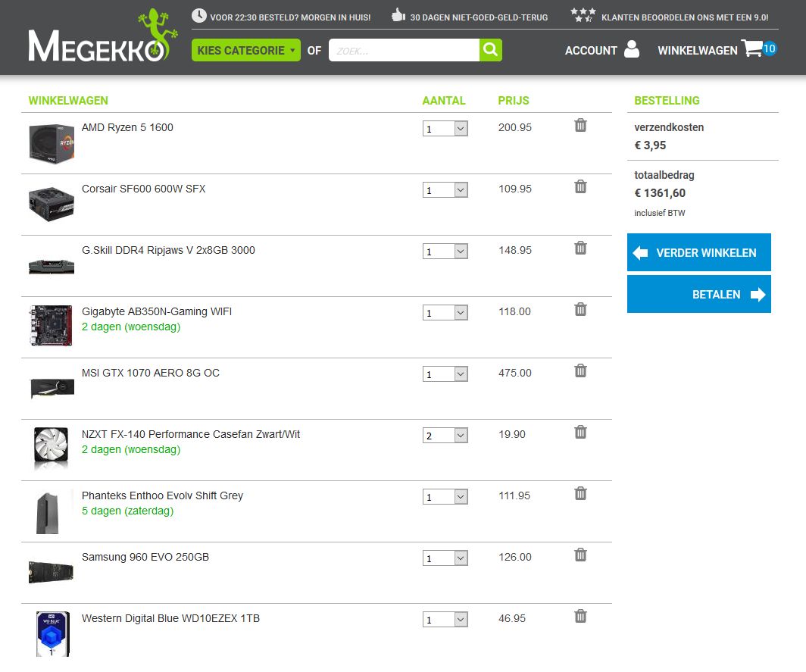Viewport: 806px width, 672px height.
Task: Open Western Digital Blue WD10EZEX 1TB link
Action: pos(170,618)
